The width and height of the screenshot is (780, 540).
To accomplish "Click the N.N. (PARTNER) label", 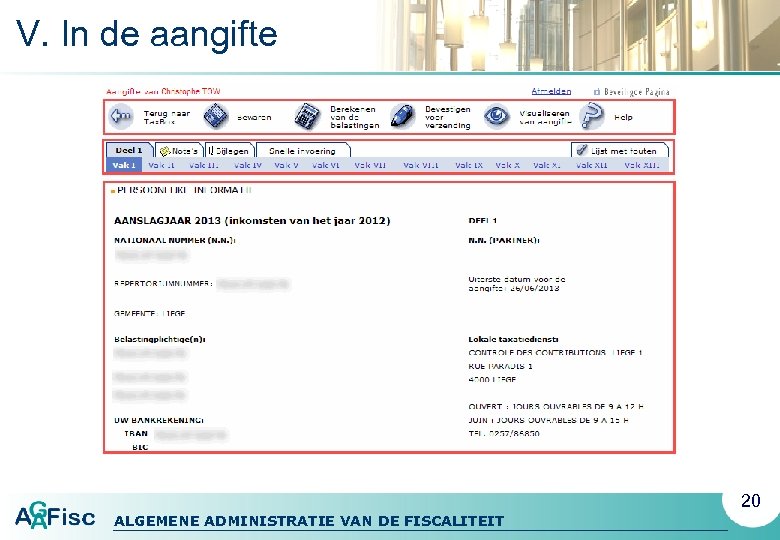I will [504, 240].
